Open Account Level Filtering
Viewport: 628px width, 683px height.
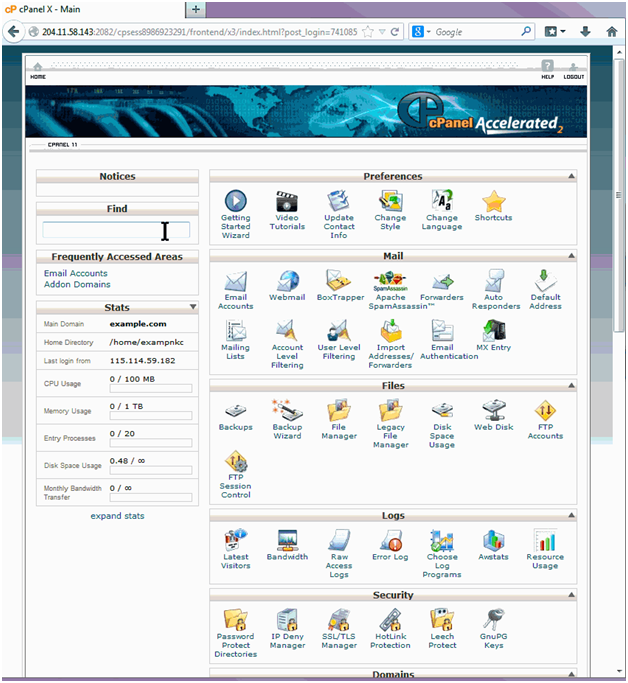click(x=287, y=344)
